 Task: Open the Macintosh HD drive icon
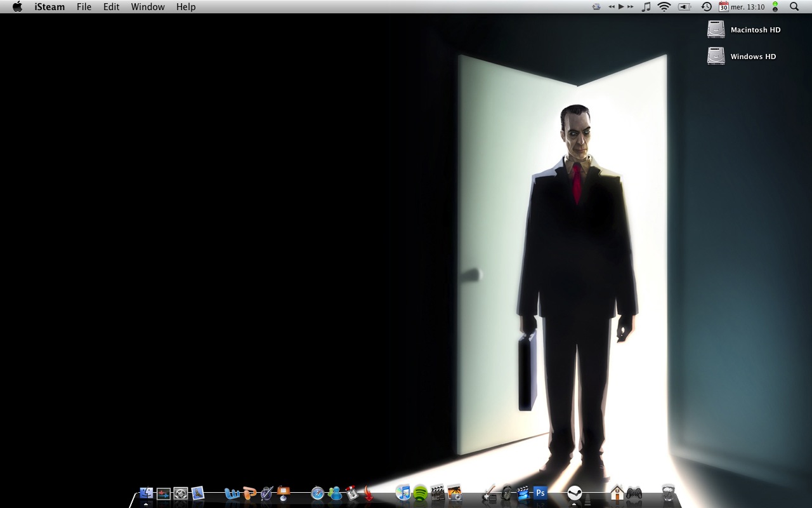coord(716,29)
